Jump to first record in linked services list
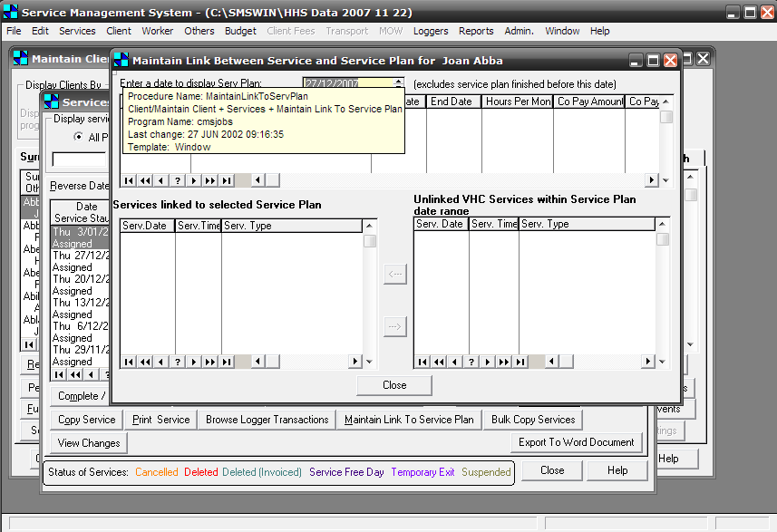This screenshot has height=532, width=777. (x=129, y=361)
